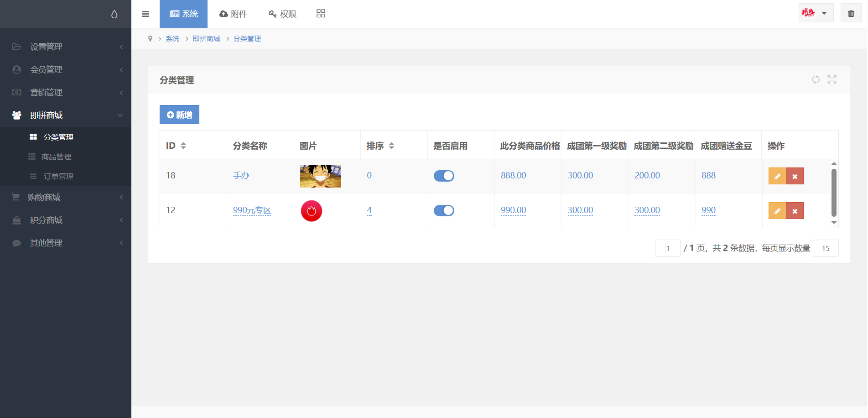Collapse the 即拼商城 sidebar menu
Screen dimensions: 868x418
pos(66,115)
